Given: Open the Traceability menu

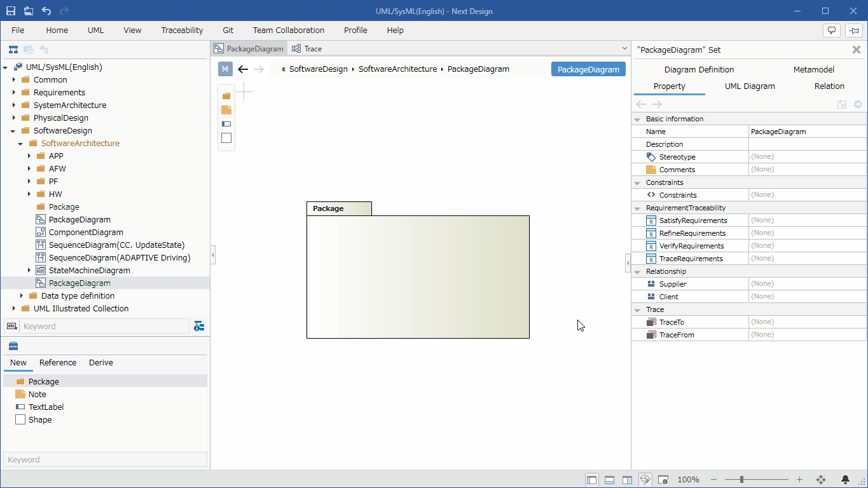Looking at the screenshot, I should pos(182,30).
